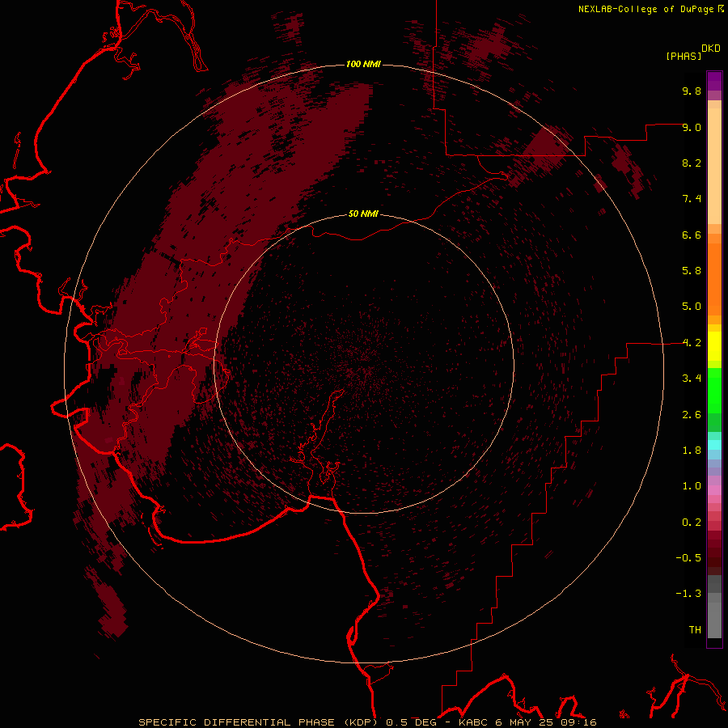
Task: Click the 6 MAY 25 09:16 timestamp
Action: (x=545, y=722)
